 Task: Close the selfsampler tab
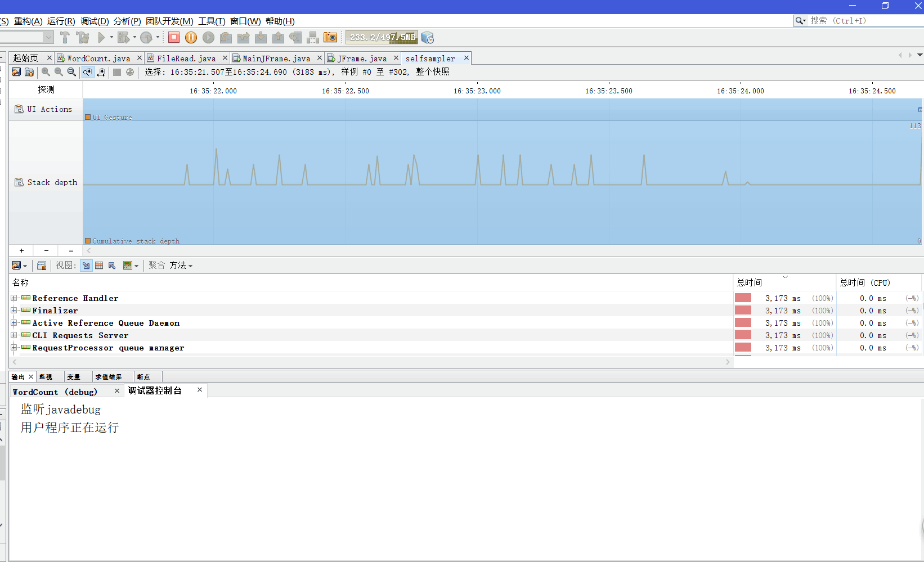(467, 58)
